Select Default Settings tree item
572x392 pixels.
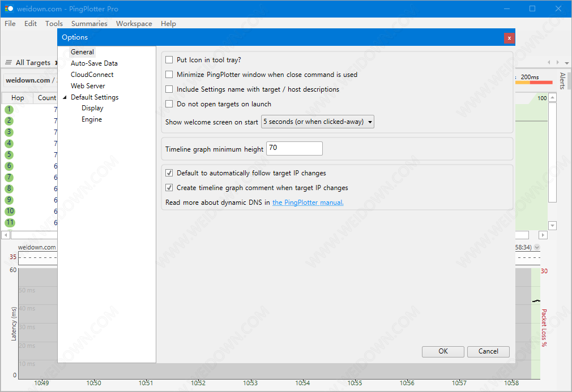pyautogui.click(x=95, y=97)
